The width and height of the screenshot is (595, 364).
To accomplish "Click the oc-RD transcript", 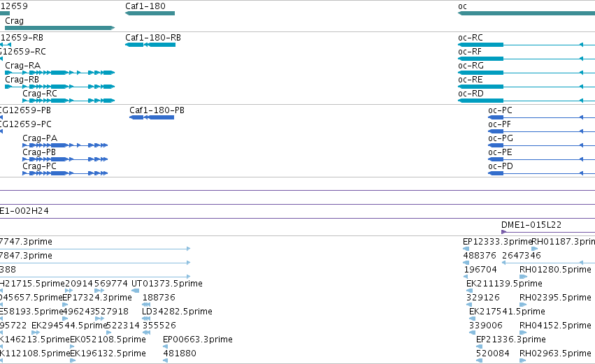I will (x=526, y=101).
